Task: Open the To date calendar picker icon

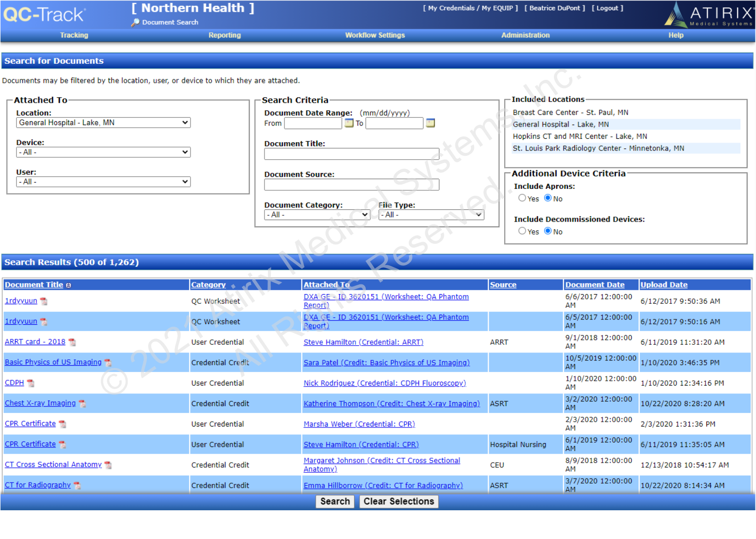Action: 430,123
